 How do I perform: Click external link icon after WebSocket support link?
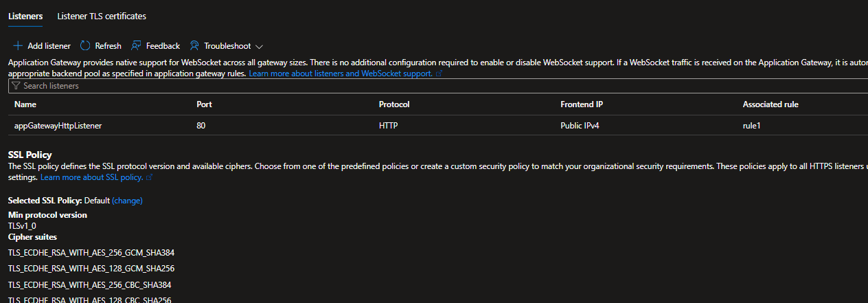[439, 73]
